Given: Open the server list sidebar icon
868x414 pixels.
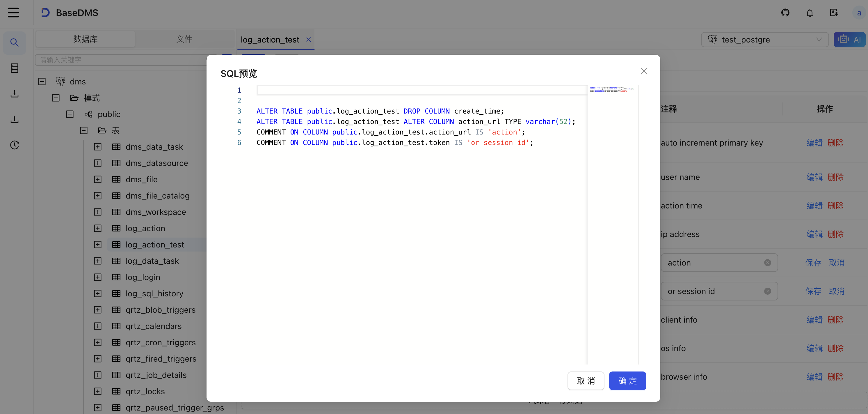Looking at the screenshot, I should coord(15,68).
